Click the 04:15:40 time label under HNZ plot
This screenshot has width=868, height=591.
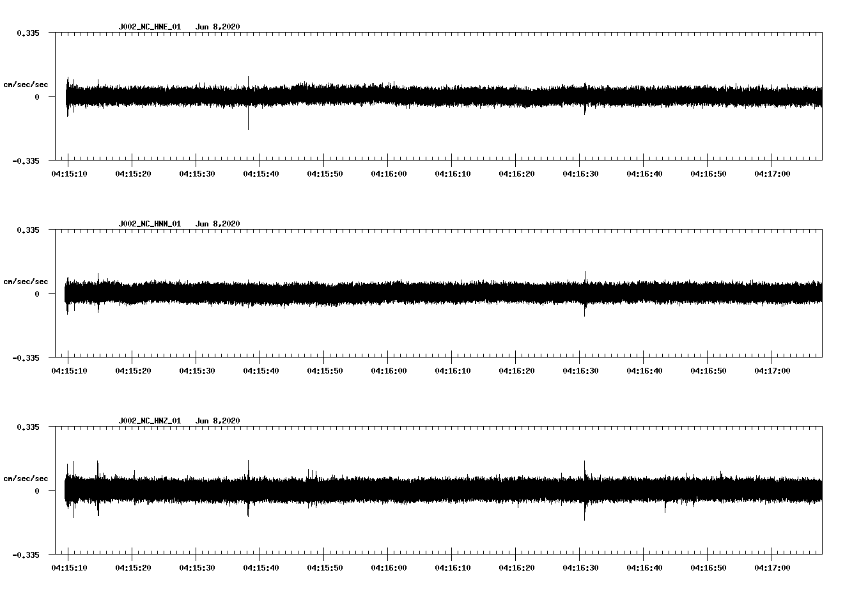(261, 568)
